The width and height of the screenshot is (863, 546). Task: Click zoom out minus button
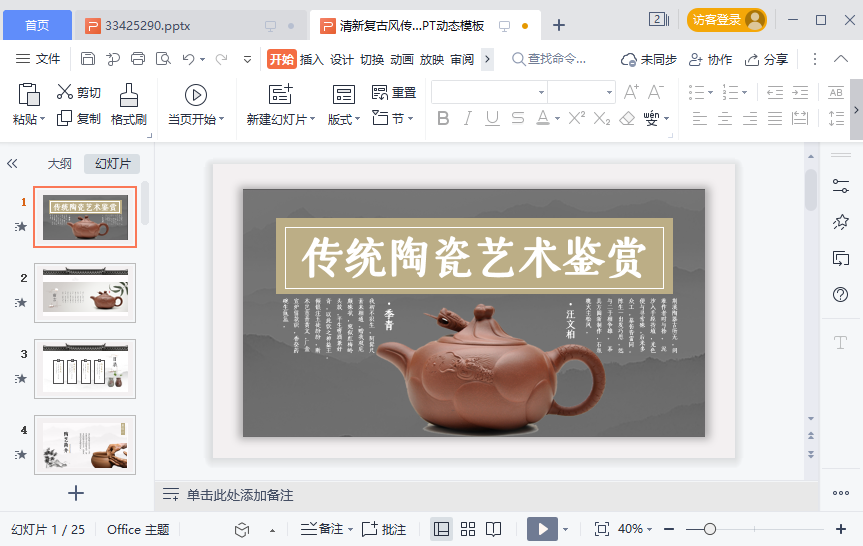(x=669, y=529)
